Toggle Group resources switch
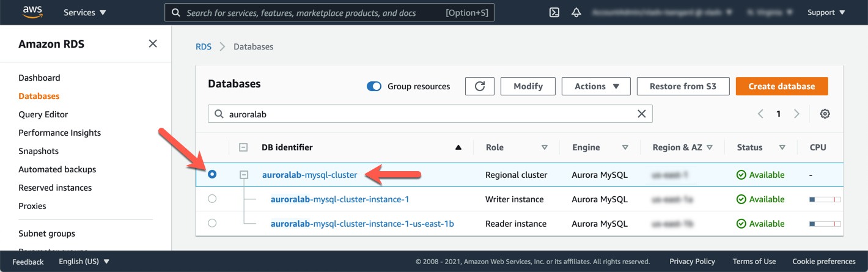 [374, 86]
